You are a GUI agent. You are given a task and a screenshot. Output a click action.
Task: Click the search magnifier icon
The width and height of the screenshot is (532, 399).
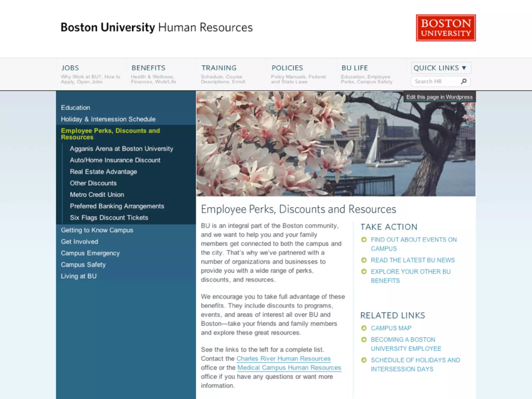(x=464, y=81)
